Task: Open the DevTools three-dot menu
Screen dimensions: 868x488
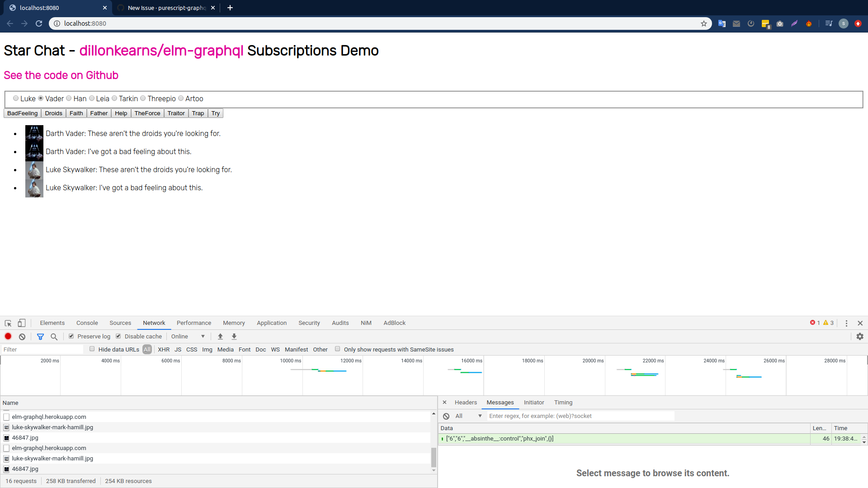Action: tap(846, 323)
